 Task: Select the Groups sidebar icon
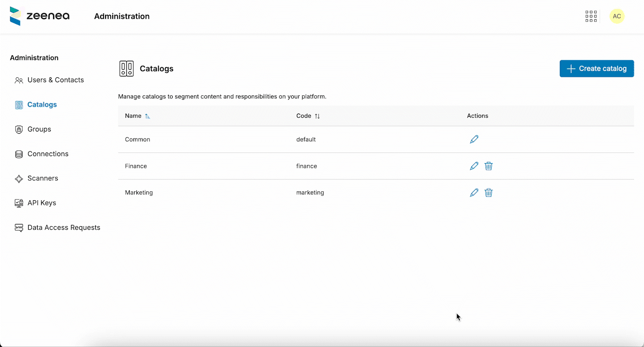coord(19,129)
